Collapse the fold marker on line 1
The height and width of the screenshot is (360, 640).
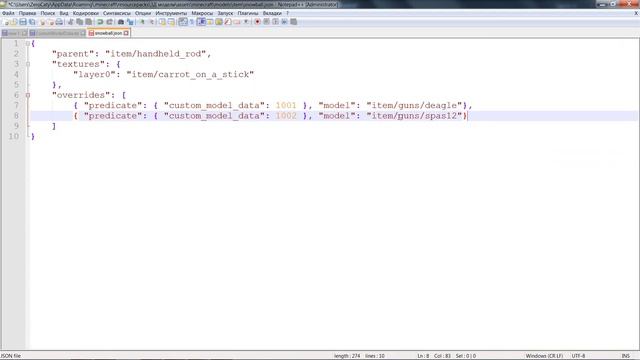click(x=28, y=43)
